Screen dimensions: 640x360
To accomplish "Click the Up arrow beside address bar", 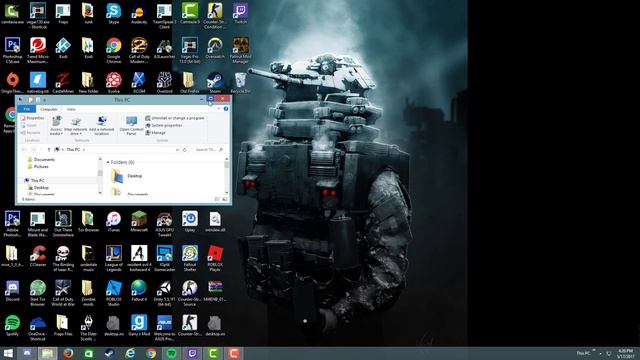I will coord(49,150).
